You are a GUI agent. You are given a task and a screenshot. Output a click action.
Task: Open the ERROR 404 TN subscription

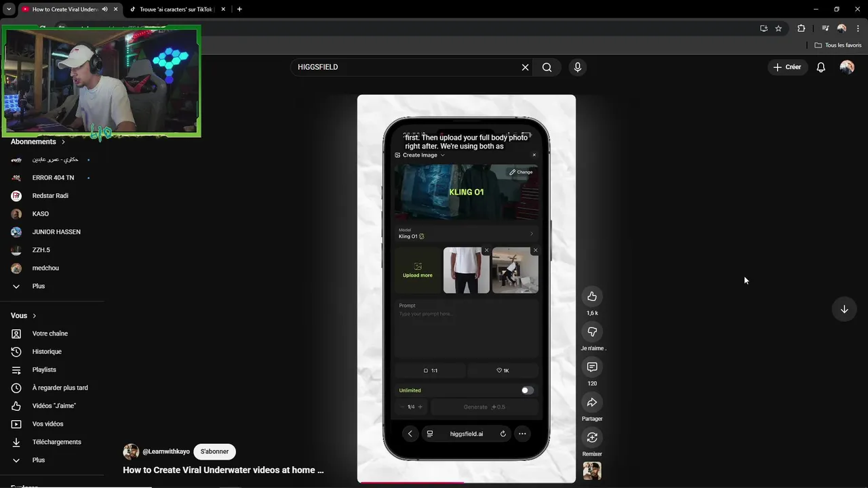point(52,178)
